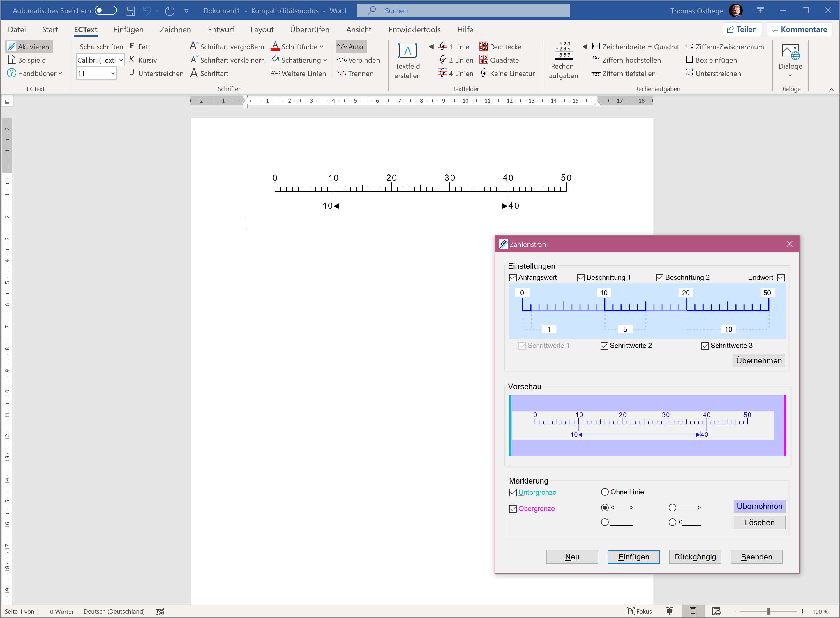
Task: Expand the Handbücher dropdown
Action: (x=60, y=73)
